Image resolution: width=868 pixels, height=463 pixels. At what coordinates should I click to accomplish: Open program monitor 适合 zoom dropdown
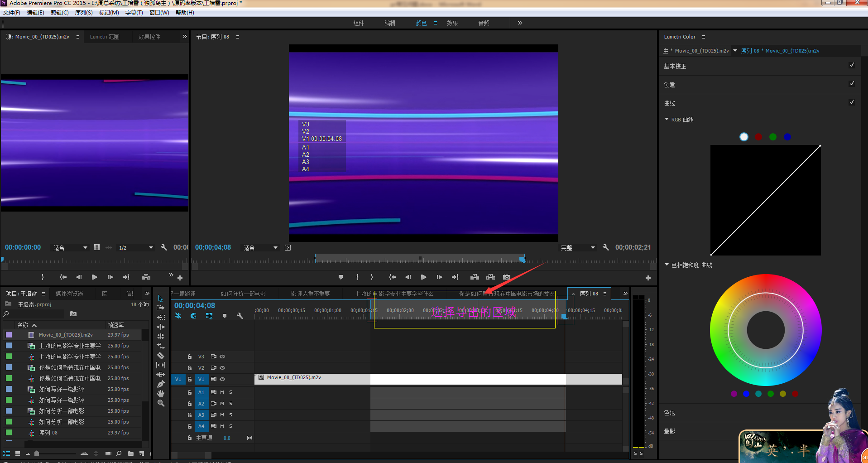(x=260, y=248)
